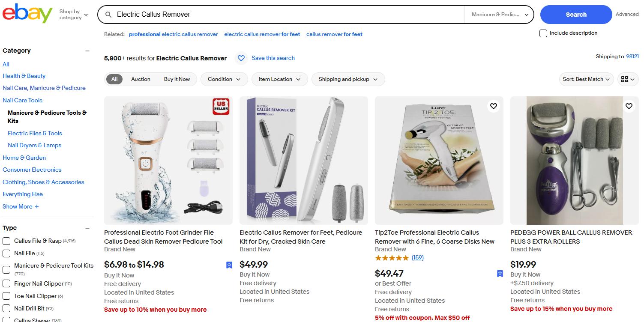The width and height of the screenshot is (644, 322).
Task: Click the Top Rated badge on the first listing
Action: [229, 265]
